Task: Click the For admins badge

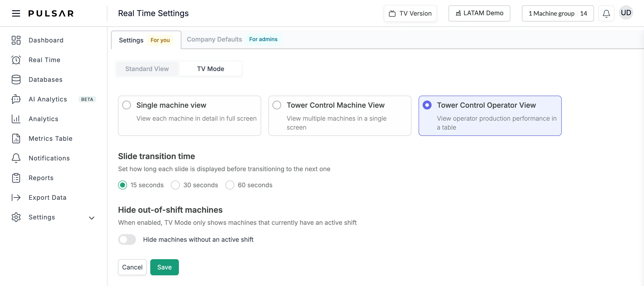Action: pyautogui.click(x=263, y=39)
